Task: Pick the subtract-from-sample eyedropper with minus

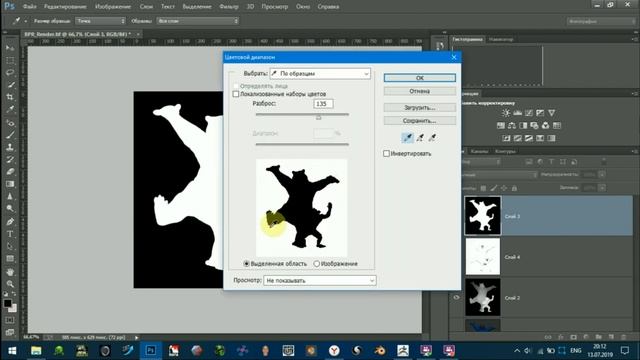Action: coord(432,138)
